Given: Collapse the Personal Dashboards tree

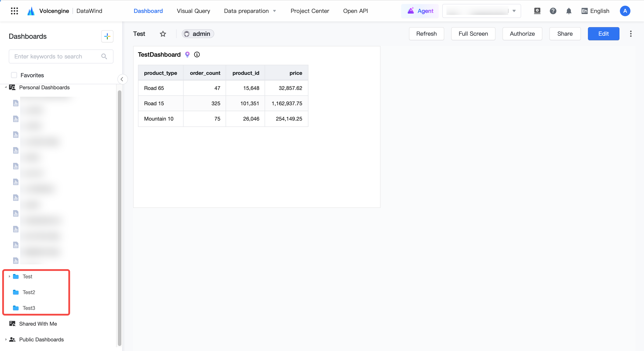Looking at the screenshot, I should coord(6,87).
